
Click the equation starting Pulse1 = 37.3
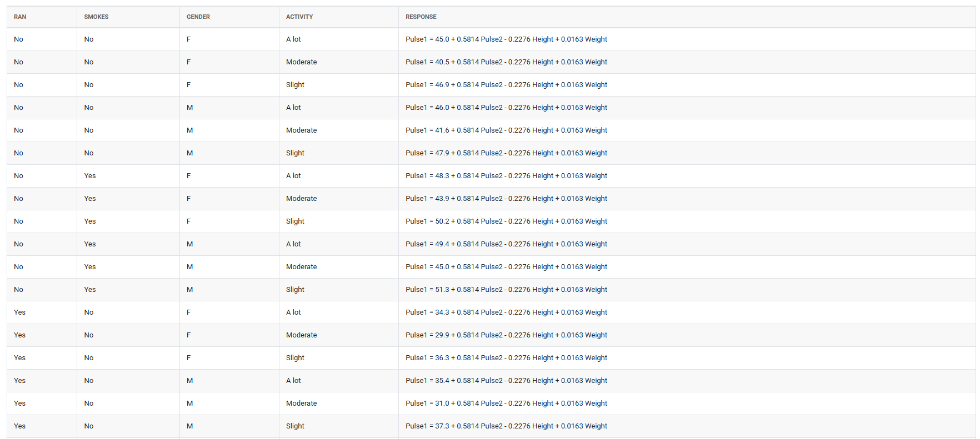[506, 426]
